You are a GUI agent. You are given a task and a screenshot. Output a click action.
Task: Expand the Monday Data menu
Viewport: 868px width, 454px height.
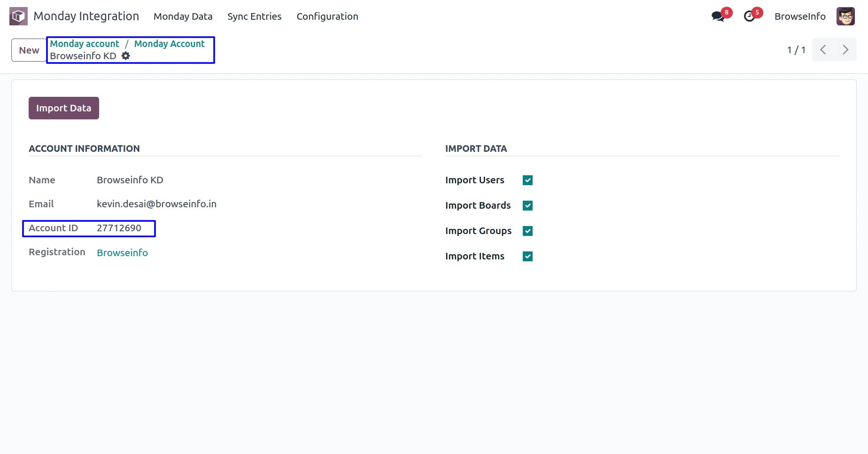click(183, 16)
